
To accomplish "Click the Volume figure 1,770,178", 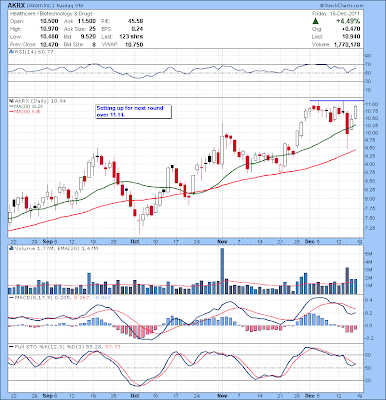I will click(x=347, y=44).
